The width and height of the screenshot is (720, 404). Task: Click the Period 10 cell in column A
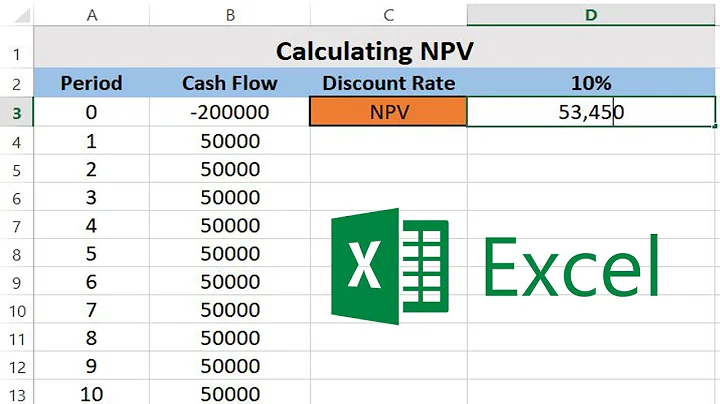coord(92,393)
